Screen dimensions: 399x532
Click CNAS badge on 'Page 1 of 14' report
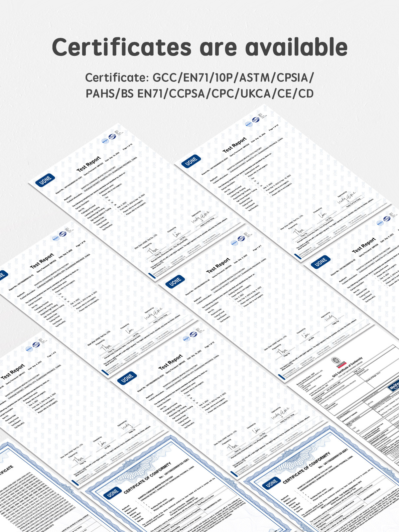[256, 120]
